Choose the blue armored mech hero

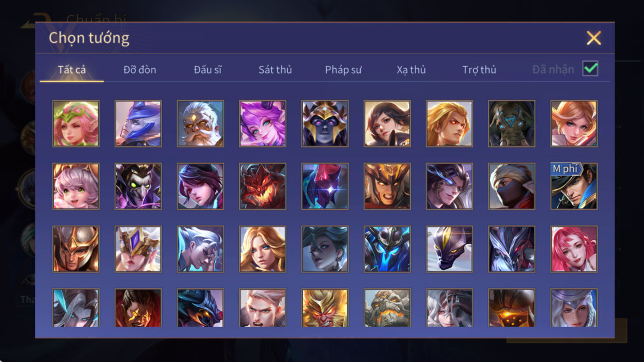click(x=387, y=249)
